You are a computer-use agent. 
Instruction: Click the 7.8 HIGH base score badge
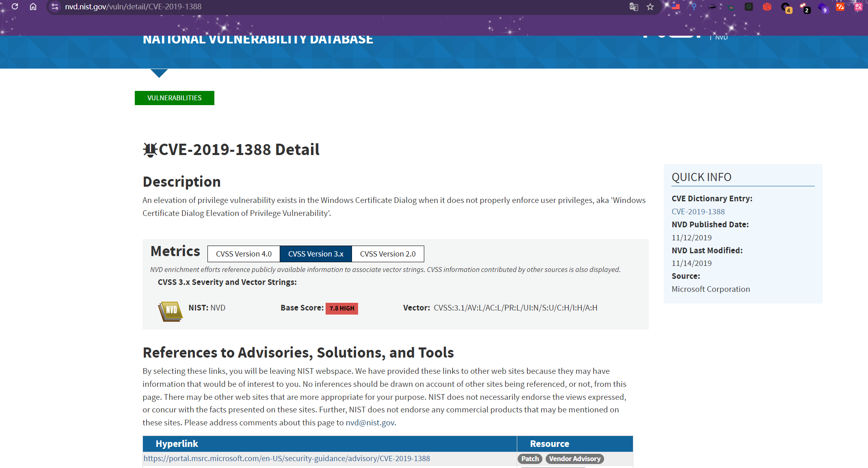341,308
